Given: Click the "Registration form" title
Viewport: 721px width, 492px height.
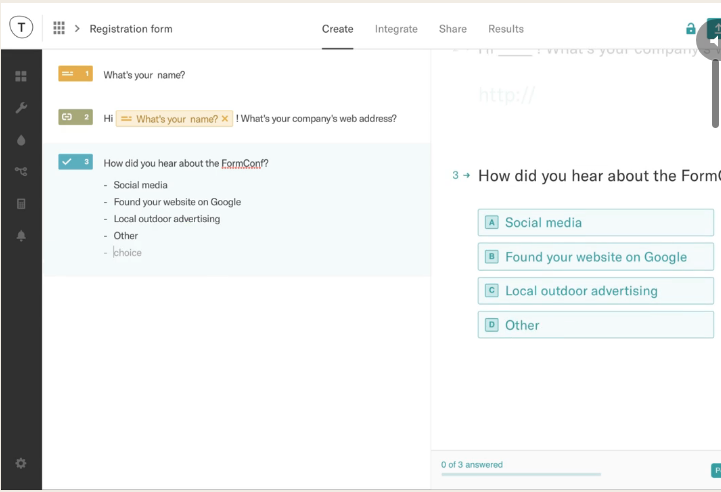Looking at the screenshot, I should pos(131,29).
